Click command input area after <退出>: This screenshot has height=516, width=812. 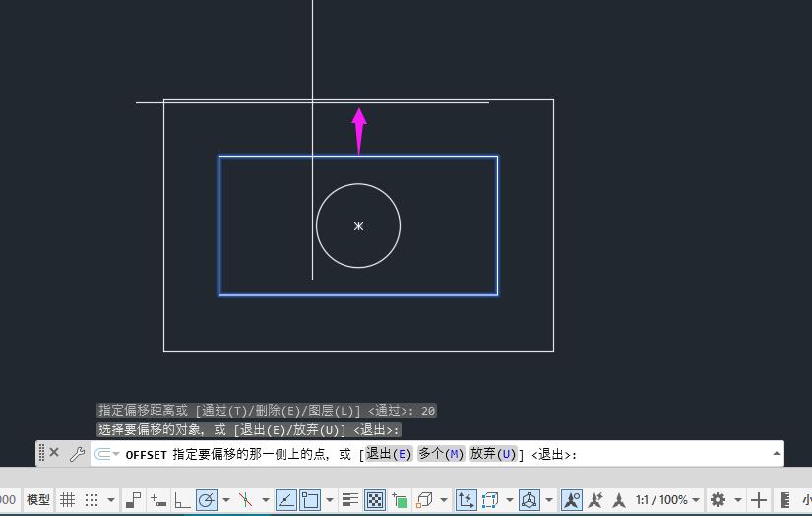[x=673, y=454]
